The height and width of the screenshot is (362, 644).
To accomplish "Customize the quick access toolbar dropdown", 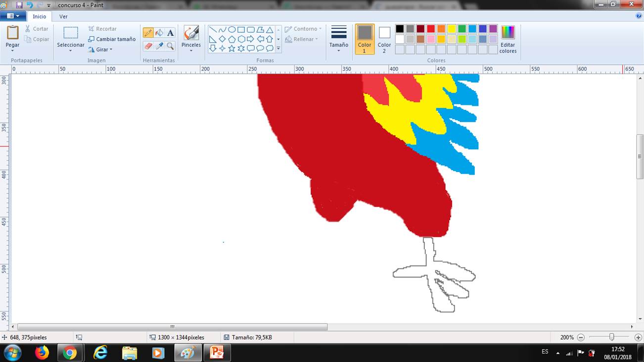I will 48,5.
